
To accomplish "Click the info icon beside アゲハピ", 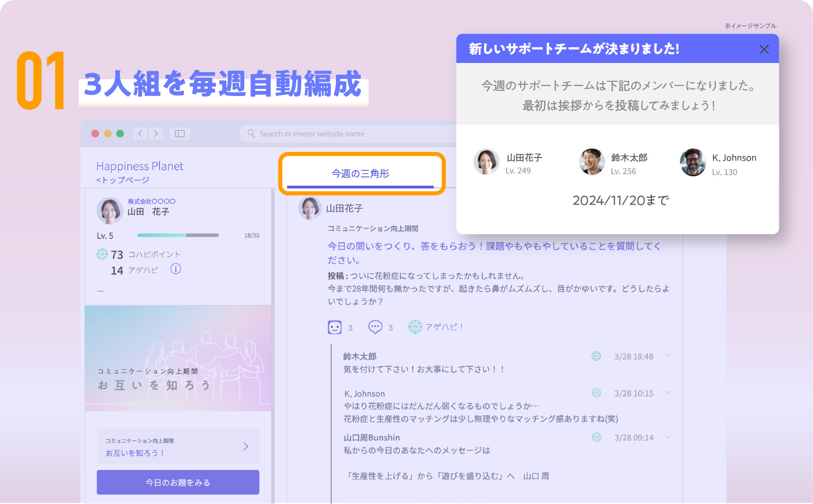I will click(x=175, y=269).
